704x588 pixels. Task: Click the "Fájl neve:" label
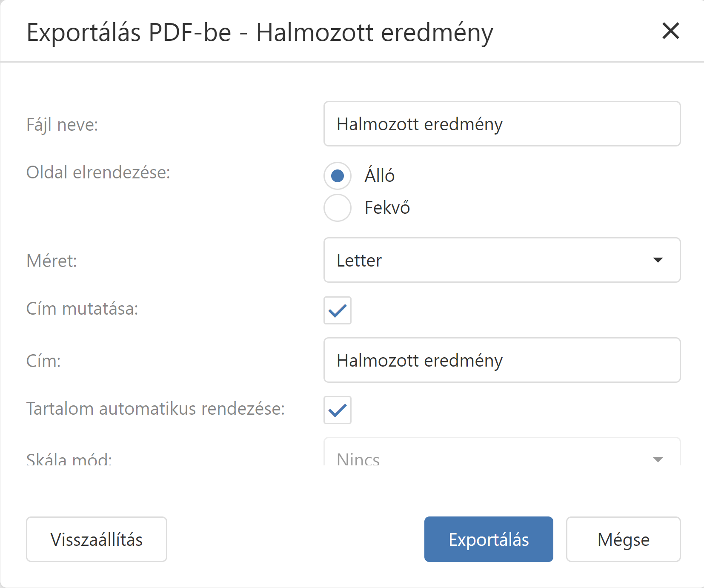tap(62, 125)
